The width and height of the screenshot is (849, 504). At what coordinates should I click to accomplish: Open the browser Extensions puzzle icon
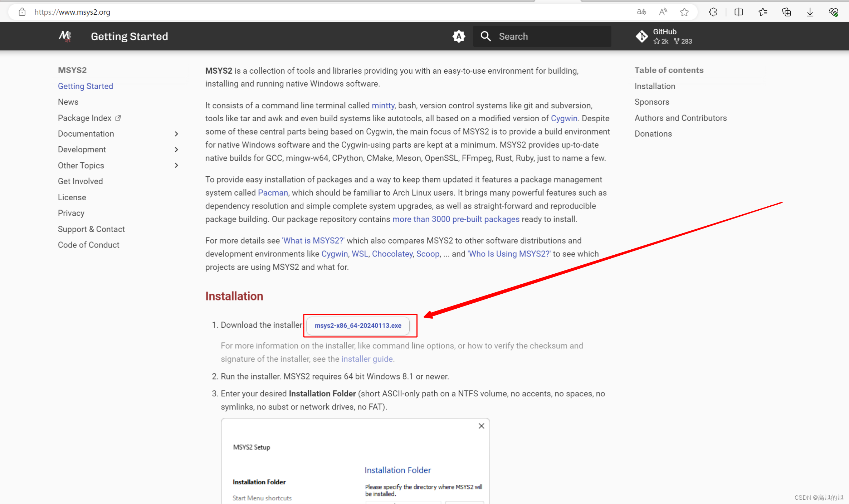(x=713, y=12)
